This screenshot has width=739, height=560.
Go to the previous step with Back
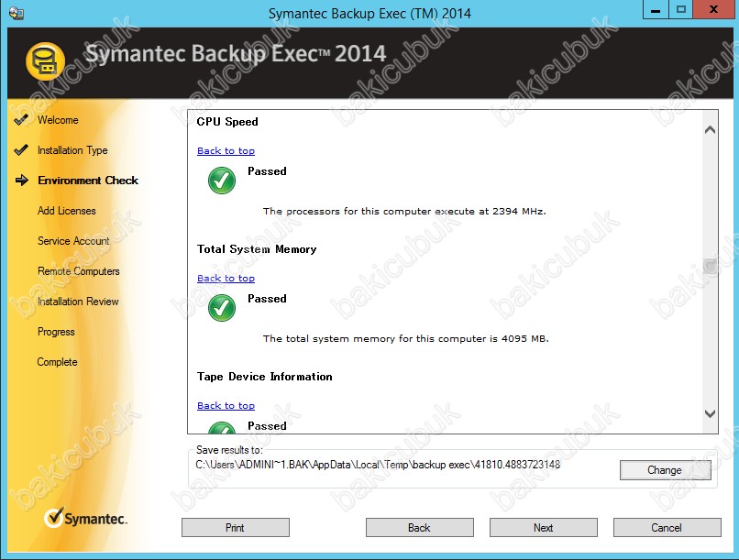point(419,528)
